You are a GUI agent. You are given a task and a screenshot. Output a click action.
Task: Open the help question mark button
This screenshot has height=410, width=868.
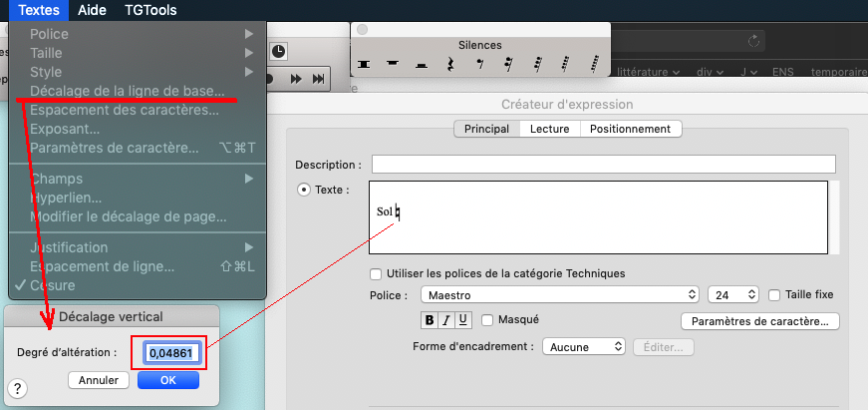coord(19,388)
